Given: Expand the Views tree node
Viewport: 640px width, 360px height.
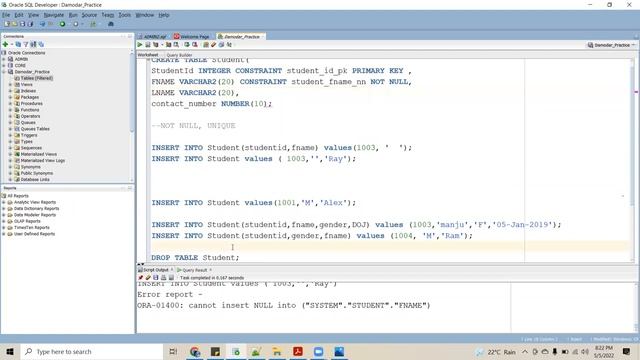Looking at the screenshot, I should [10, 84].
